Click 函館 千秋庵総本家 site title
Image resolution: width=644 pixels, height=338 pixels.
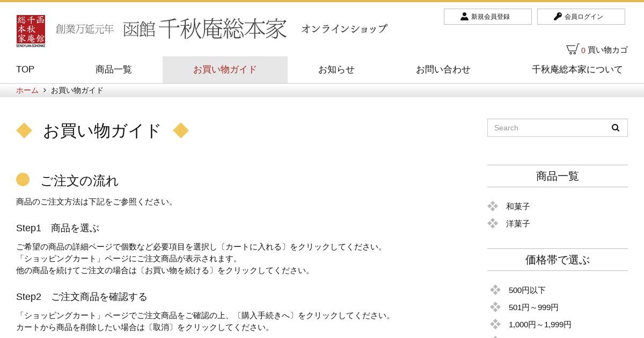[205, 29]
